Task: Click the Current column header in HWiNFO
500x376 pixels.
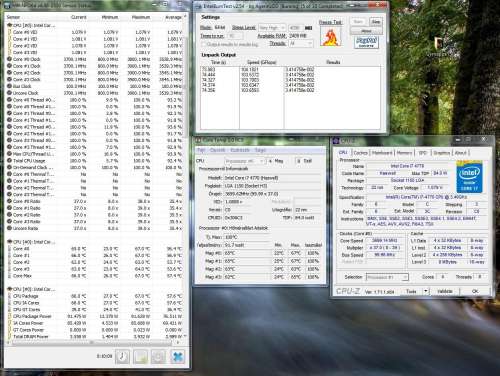Action: pyautogui.click(x=79, y=17)
